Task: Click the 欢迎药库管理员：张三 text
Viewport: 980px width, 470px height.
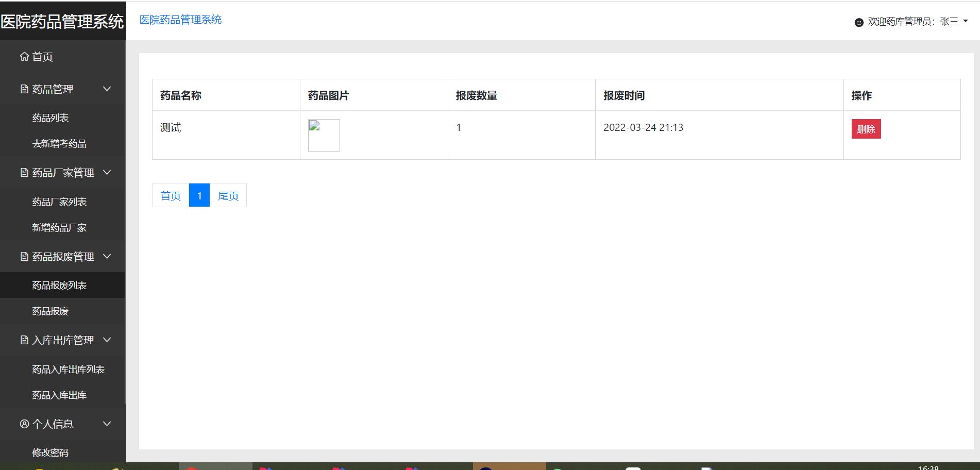Action: point(913,22)
